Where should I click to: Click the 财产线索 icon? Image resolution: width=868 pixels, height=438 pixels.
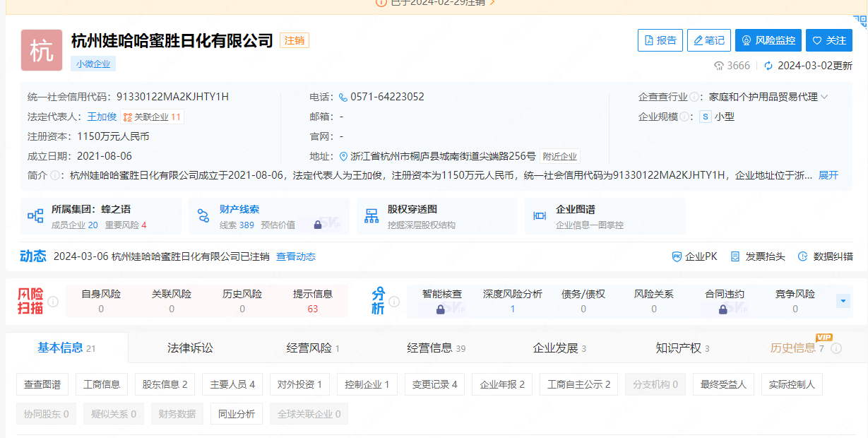[x=203, y=216]
